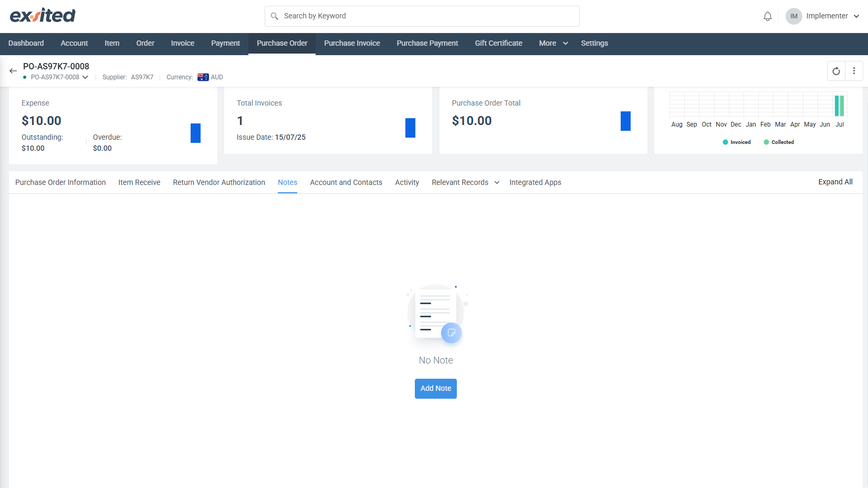Open the three-dot more options menu
This screenshot has width=868, height=488.
pos(854,71)
